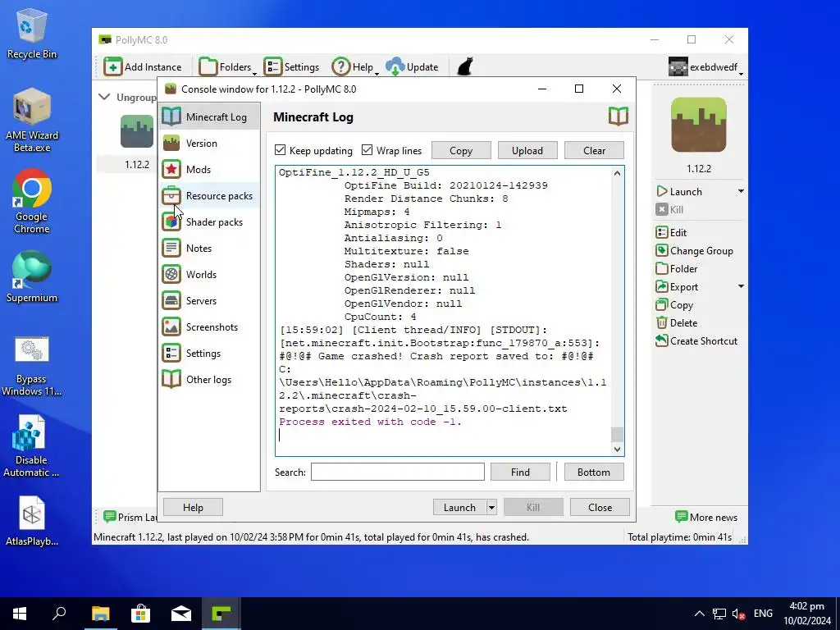This screenshot has height=630, width=840.
Task: Open the Help toolbar dropdown
Action: [x=355, y=67]
